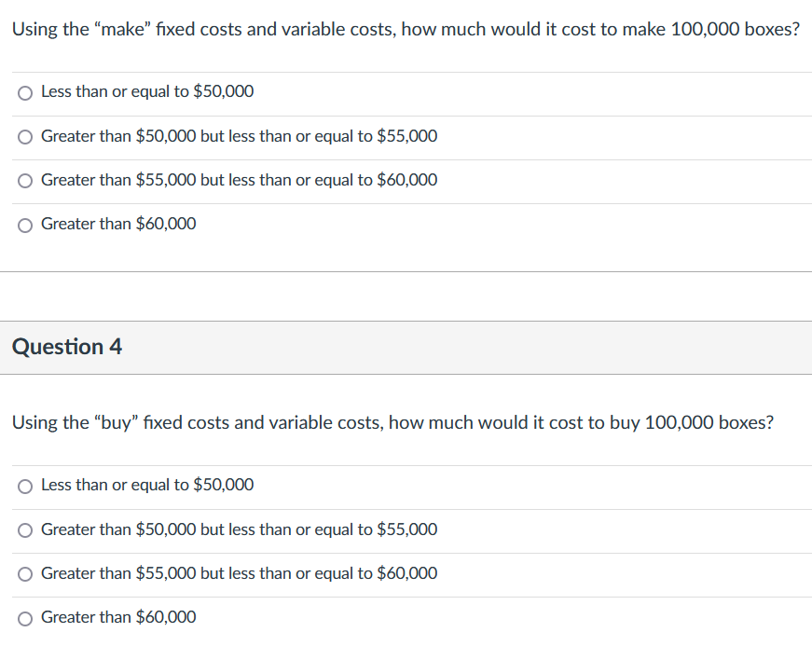The width and height of the screenshot is (812, 646).
Task: Click make-question label text ending 'equal to $60,000'
Action: click(x=240, y=180)
